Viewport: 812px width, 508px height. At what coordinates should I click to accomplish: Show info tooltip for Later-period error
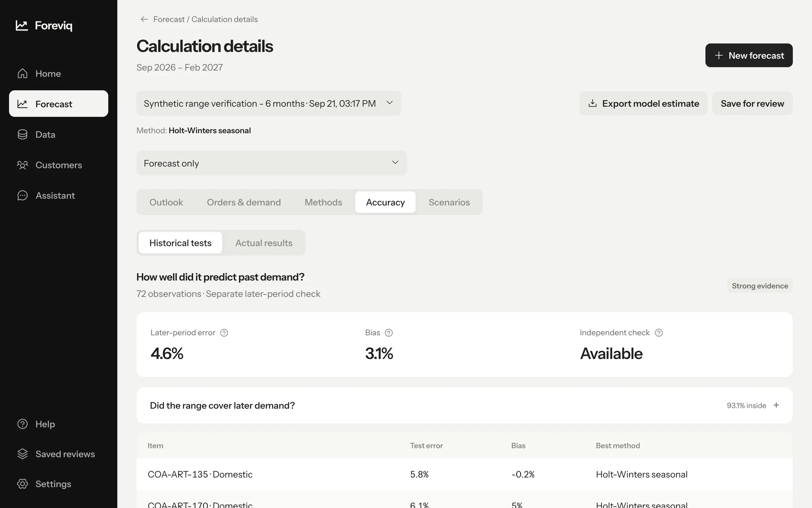[x=224, y=333]
